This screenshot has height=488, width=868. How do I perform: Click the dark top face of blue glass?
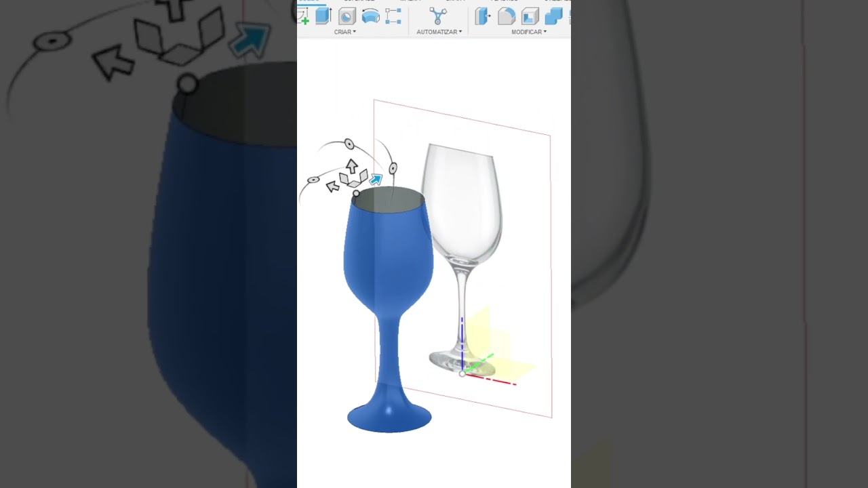pyautogui.click(x=390, y=200)
